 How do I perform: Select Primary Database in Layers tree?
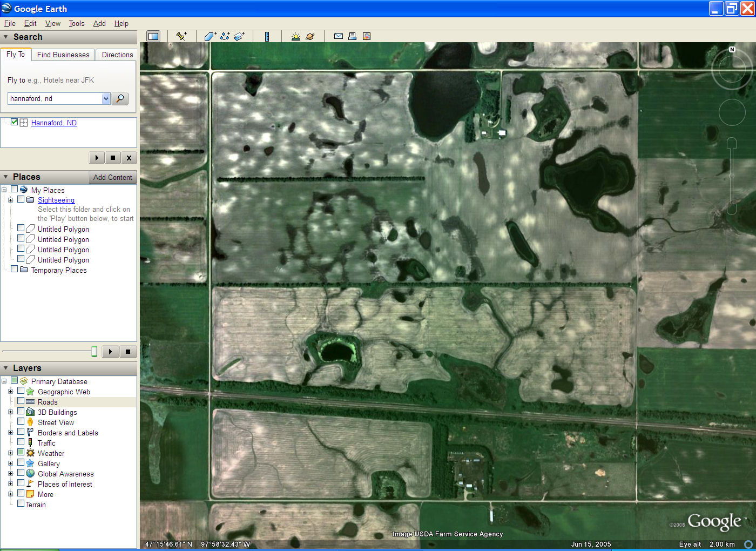[59, 381]
